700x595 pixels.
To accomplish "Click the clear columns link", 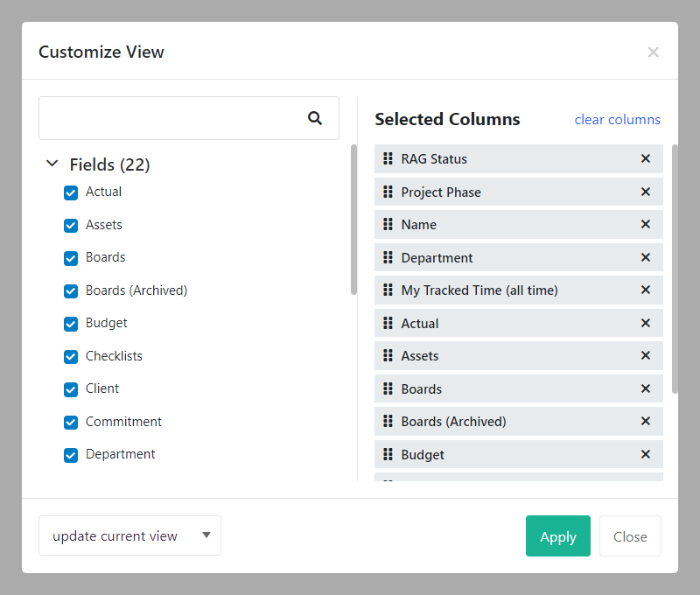I will click(617, 119).
